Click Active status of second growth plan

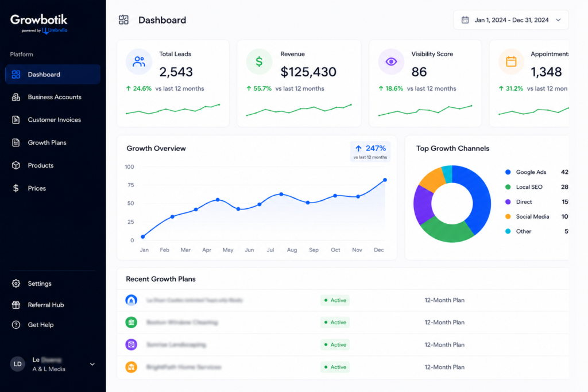[x=335, y=323]
